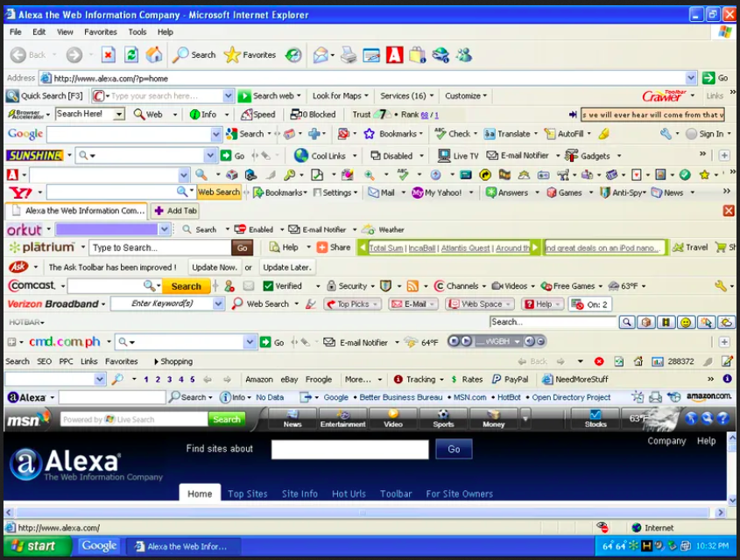The image size is (740, 560).
Task: Toggle Sunshine toolbar Disabled blocker
Action: pyautogui.click(x=391, y=156)
